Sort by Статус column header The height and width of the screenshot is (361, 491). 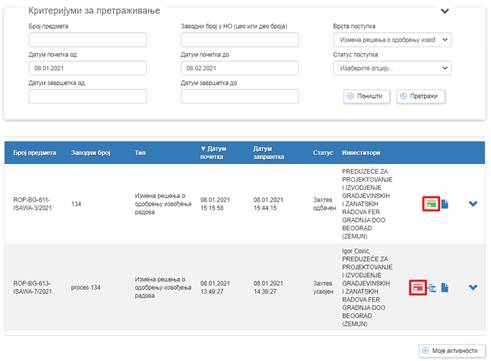pyautogui.click(x=323, y=153)
